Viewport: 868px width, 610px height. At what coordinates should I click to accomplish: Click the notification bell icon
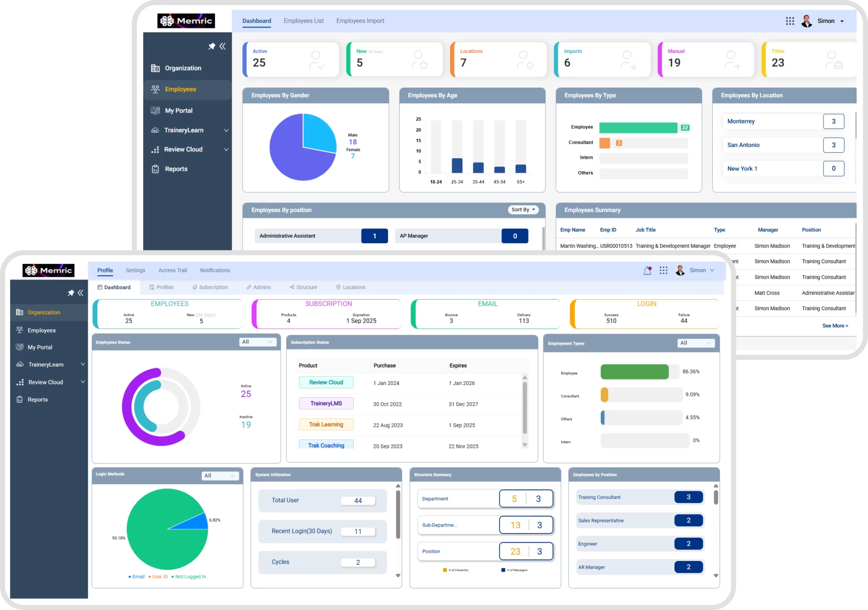pos(647,270)
